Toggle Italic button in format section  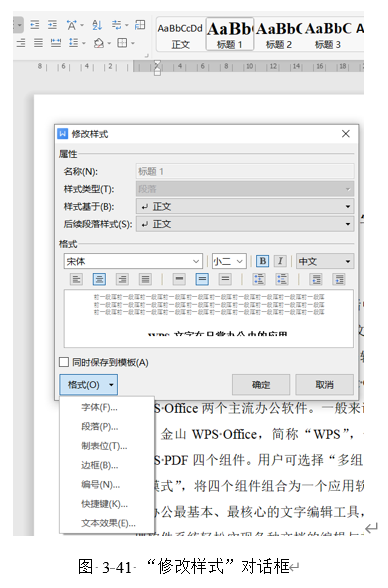(x=280, y=261)
